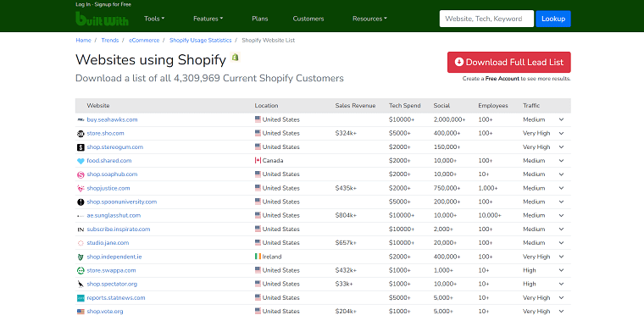
Task: Click the Shopify bag icon beside heading
Action: (235, 58)
